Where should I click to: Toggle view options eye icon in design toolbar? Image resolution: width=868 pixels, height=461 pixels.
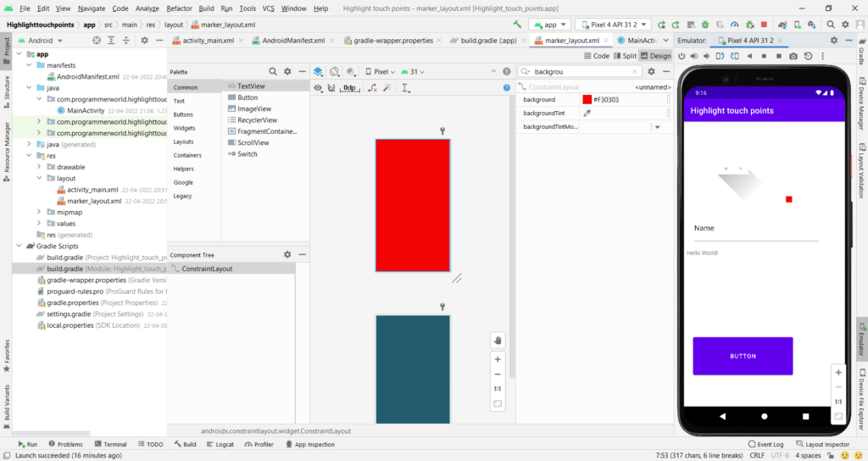(x=318, y=87)
